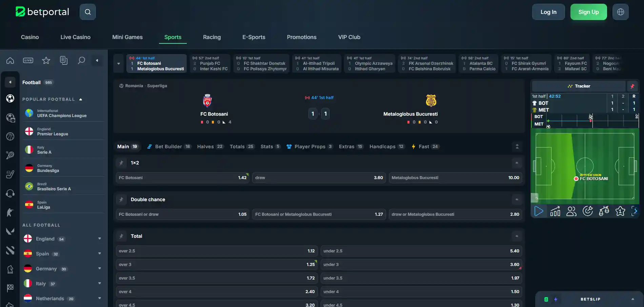Open the language globe selector

621,12
